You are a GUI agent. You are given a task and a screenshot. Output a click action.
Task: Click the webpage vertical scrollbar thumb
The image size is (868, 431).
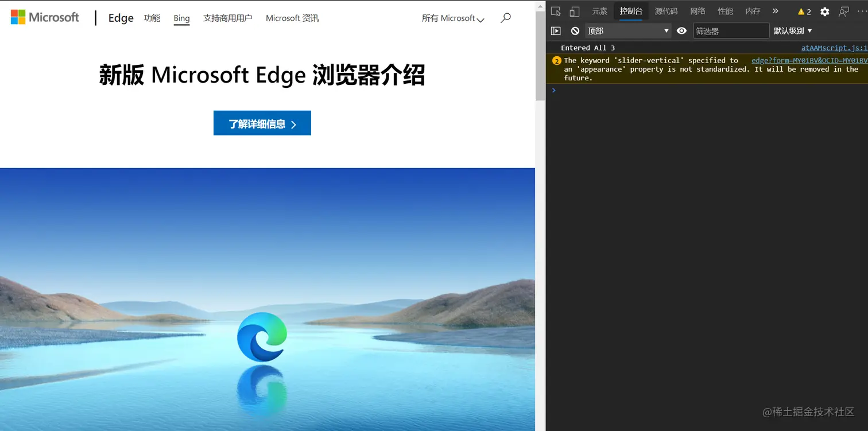tap(540, 56)
